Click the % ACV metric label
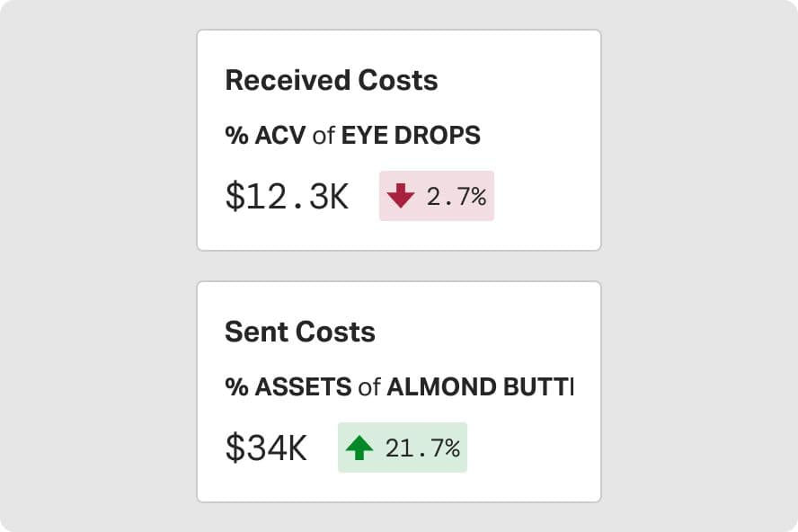Viewport: 798px width, 532px height. 265,136
